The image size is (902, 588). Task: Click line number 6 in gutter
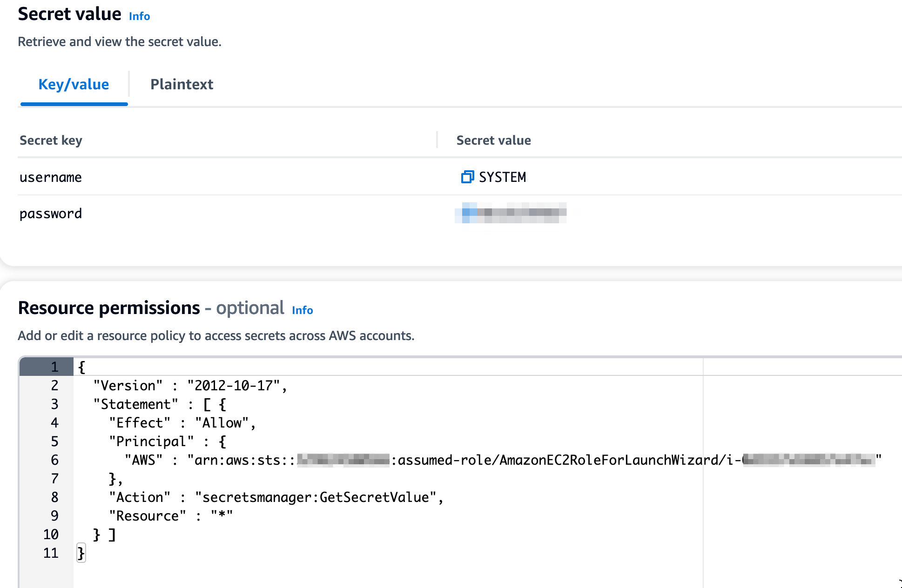pos(54,460)
